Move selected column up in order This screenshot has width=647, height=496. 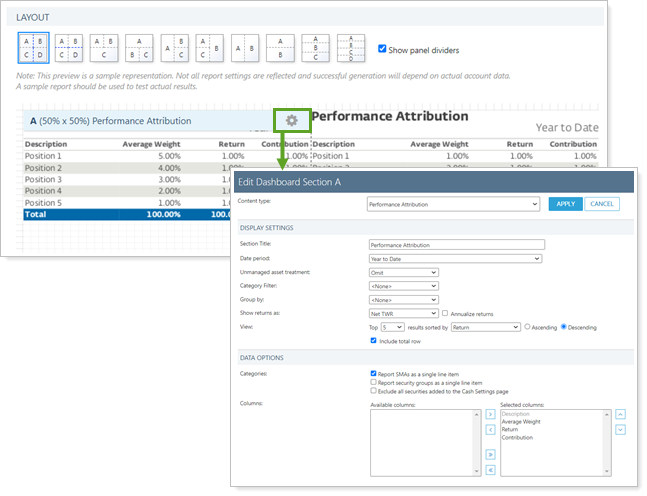(x=621, y=413)
